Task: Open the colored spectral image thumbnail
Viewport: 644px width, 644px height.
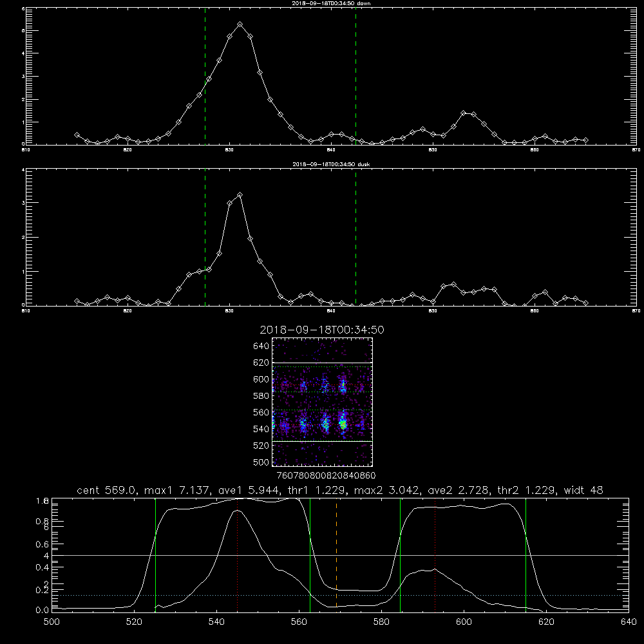Action: click(x=323, y=402)
